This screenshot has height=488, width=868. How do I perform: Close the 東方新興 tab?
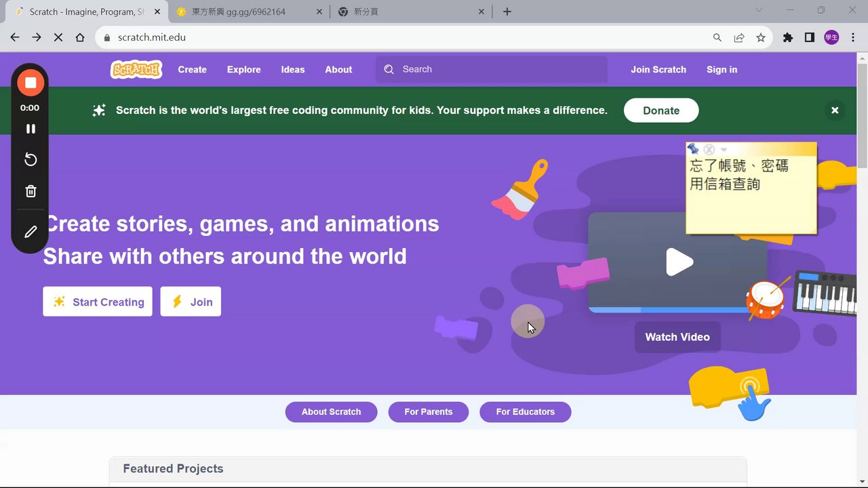tap(321, 12)
